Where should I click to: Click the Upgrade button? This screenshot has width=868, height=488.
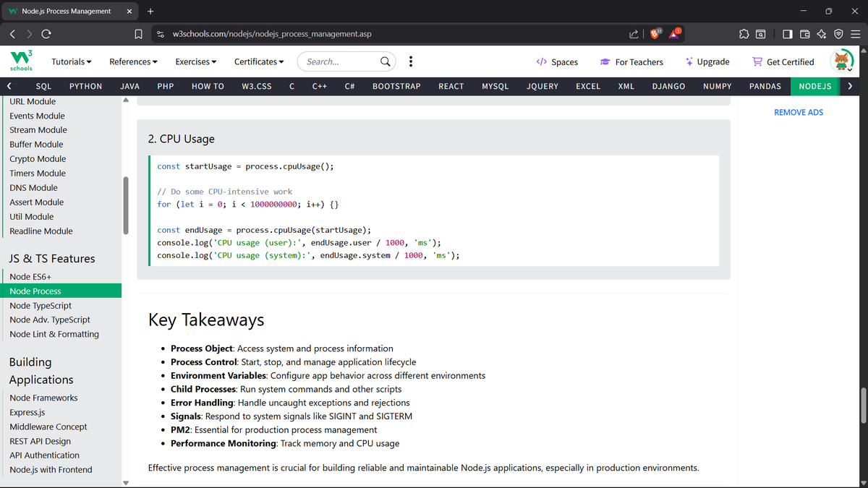707,62
